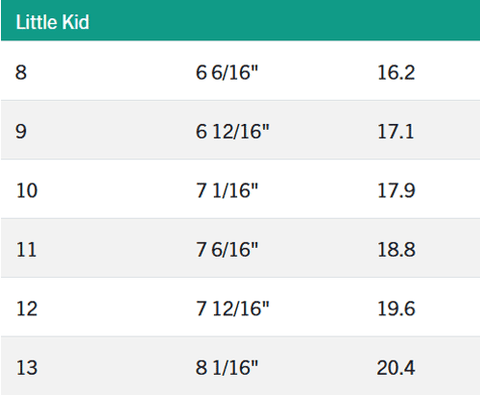Click the 6 6/16" inch measurement
Viewport: 480px width, 395px height.
[227, 72]
